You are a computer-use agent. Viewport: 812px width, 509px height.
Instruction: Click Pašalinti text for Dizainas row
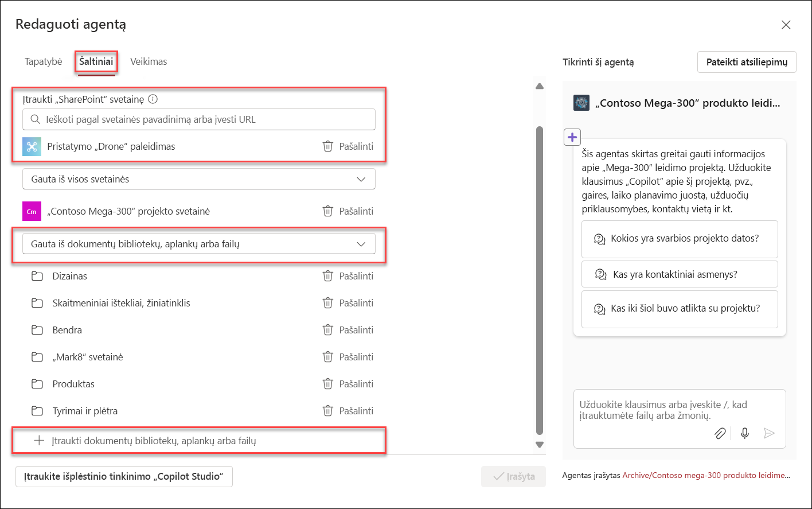[x=356, y=276]
